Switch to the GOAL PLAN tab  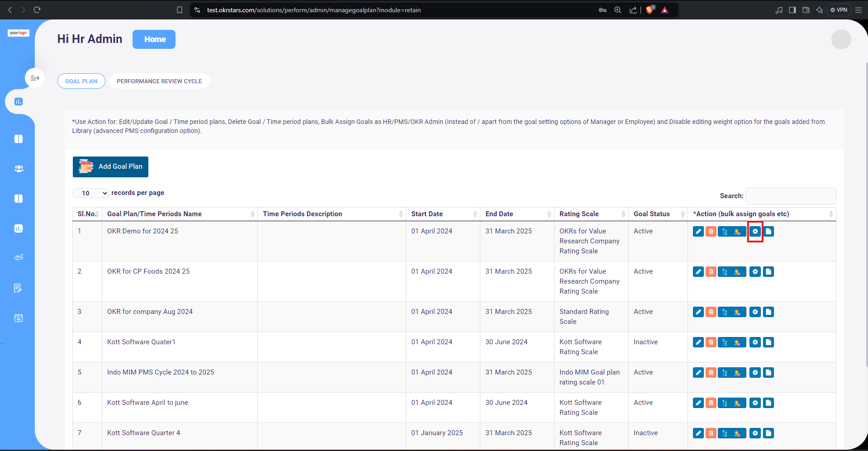pyautogui.click(x=81, y=81)
